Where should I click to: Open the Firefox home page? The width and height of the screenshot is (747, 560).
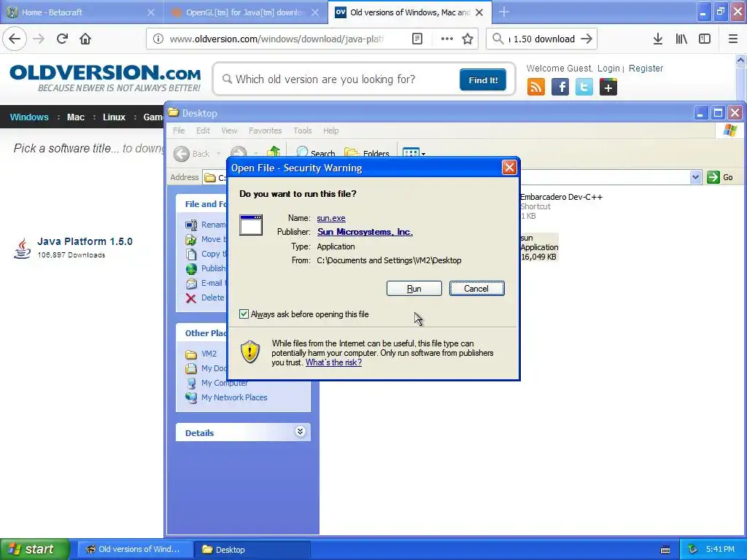(x=85, y=39)
